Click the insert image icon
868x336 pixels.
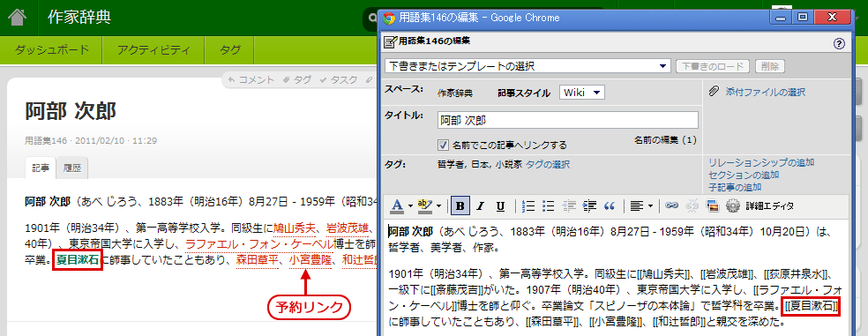pyautogui.click(x=713, y=205)
